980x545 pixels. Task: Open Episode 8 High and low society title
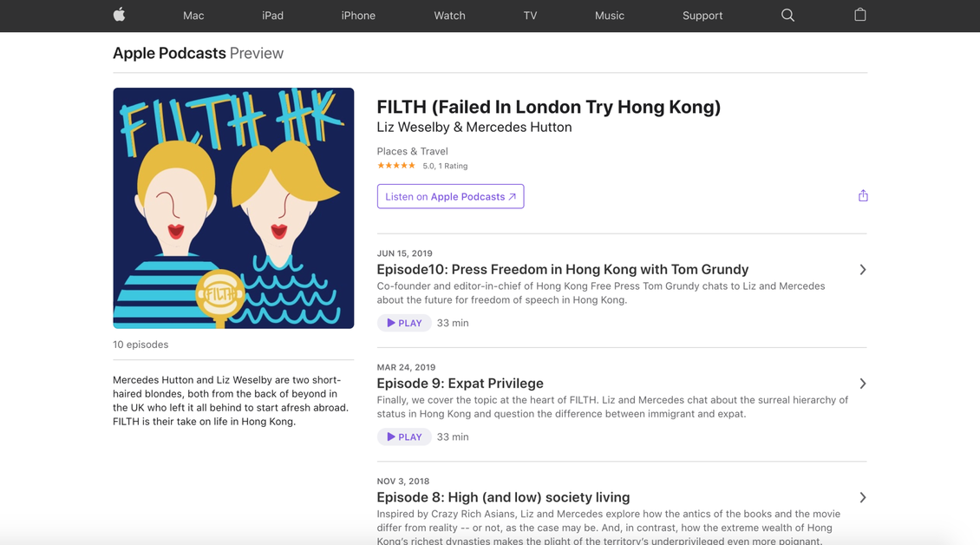point(503,497)
